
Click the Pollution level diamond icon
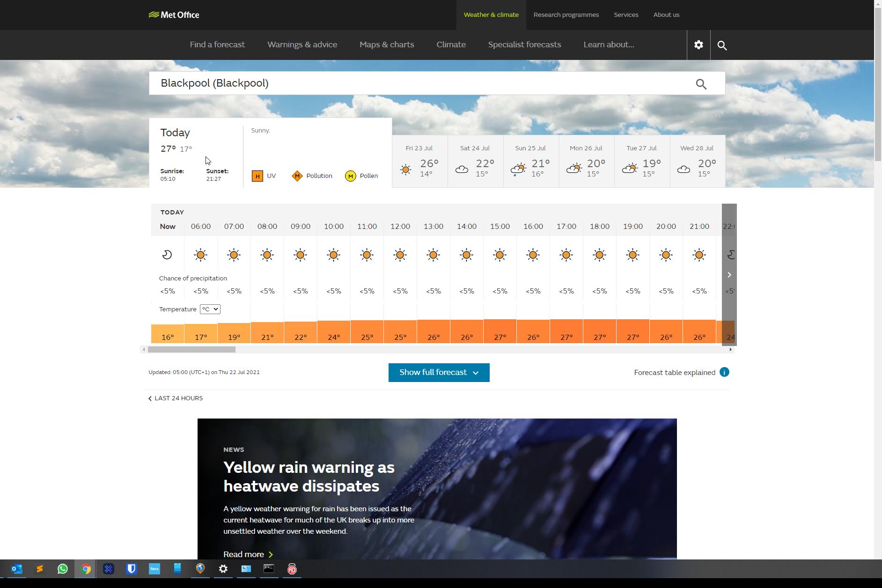[297, 176]
